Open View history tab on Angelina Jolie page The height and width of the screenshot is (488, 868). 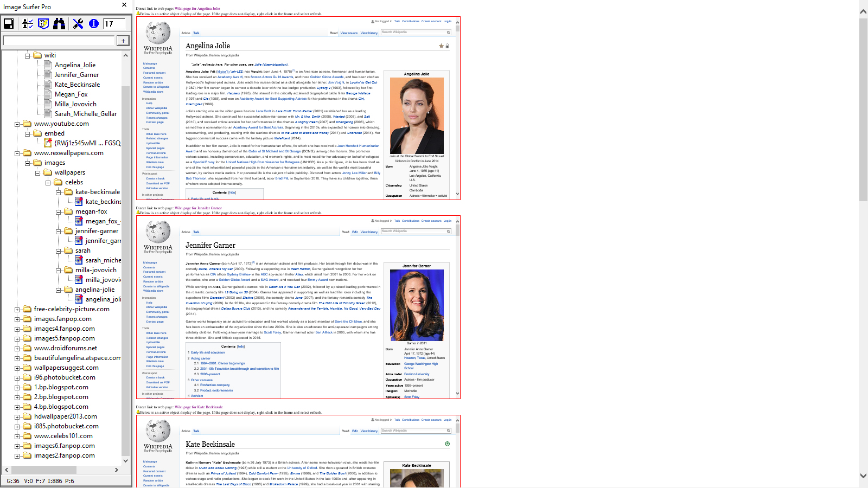tap(369, 33)
